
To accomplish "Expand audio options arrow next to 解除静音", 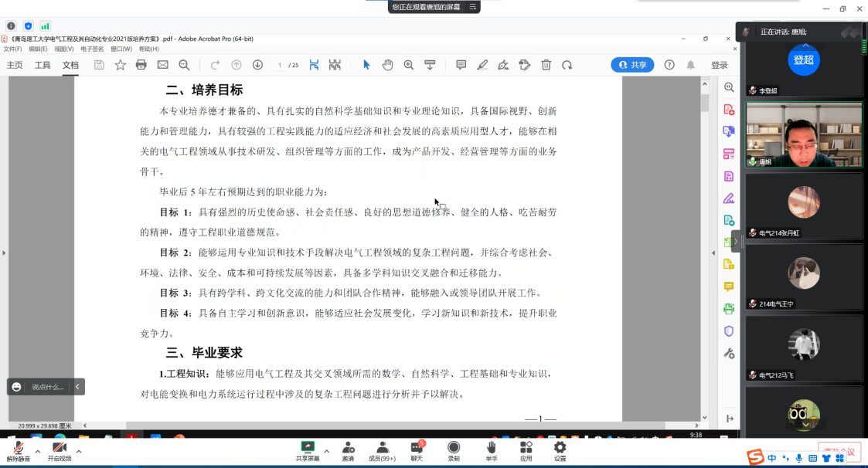I will (37, 451).
